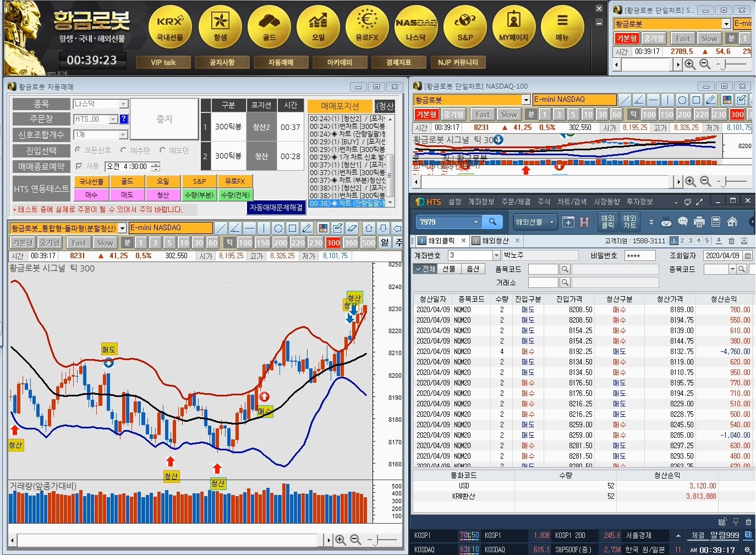Switch to the 해외클릭 tab
This screenshot has width=756, height=555.
[x=441, y=241]
